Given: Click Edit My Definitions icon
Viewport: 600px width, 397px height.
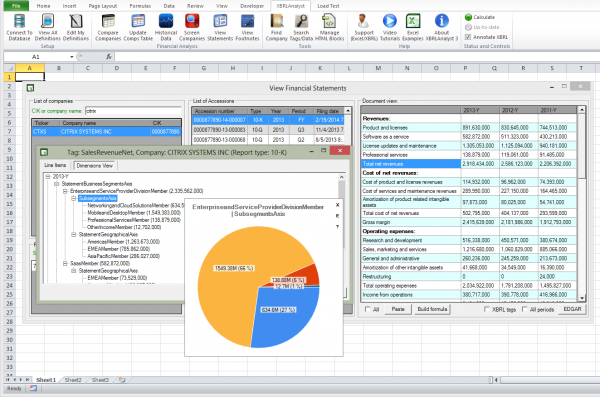Looking at the screenshot, I should (x=76, y=21).
